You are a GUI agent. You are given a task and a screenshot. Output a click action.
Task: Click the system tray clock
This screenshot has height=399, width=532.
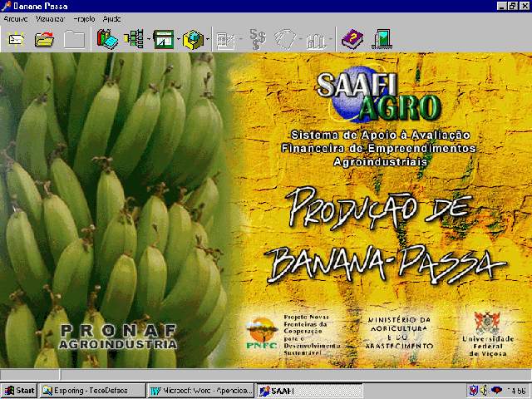pos(517,391)
